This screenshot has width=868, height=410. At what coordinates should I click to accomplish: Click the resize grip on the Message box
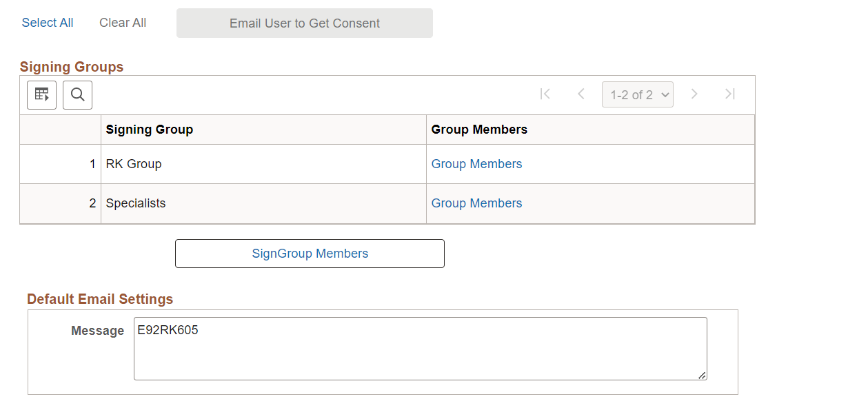[703, 376]
